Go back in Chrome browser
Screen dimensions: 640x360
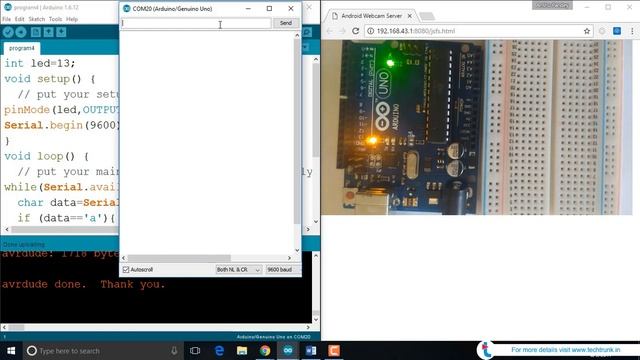[330, 31]
